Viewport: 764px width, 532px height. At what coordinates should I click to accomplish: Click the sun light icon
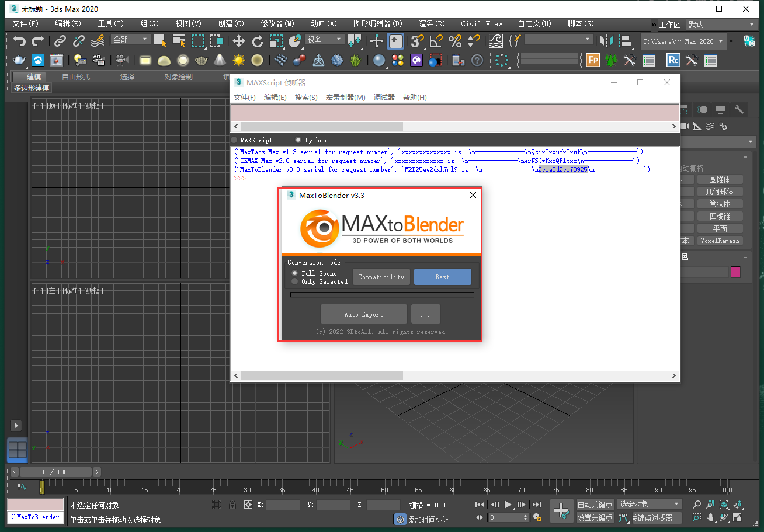[238, 60]
